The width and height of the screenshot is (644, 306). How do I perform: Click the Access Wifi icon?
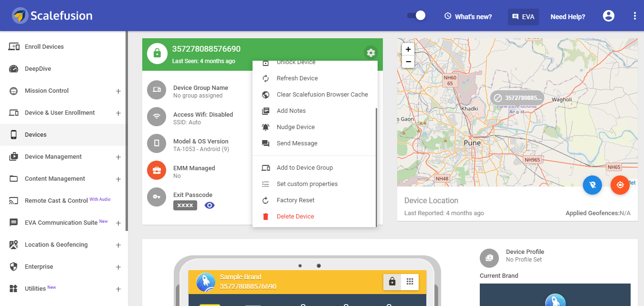point(157,117)
